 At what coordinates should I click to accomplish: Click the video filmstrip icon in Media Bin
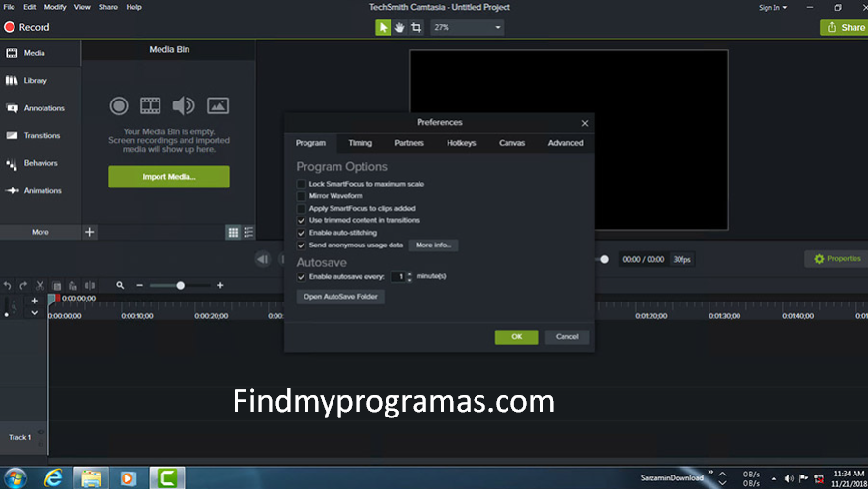[150, 105]
